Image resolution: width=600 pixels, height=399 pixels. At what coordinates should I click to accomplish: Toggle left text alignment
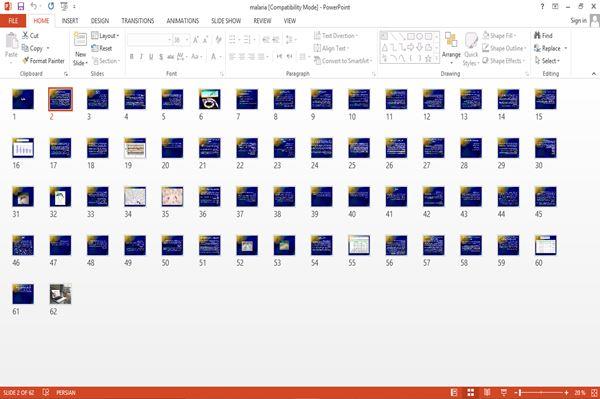tap(232, 57)
